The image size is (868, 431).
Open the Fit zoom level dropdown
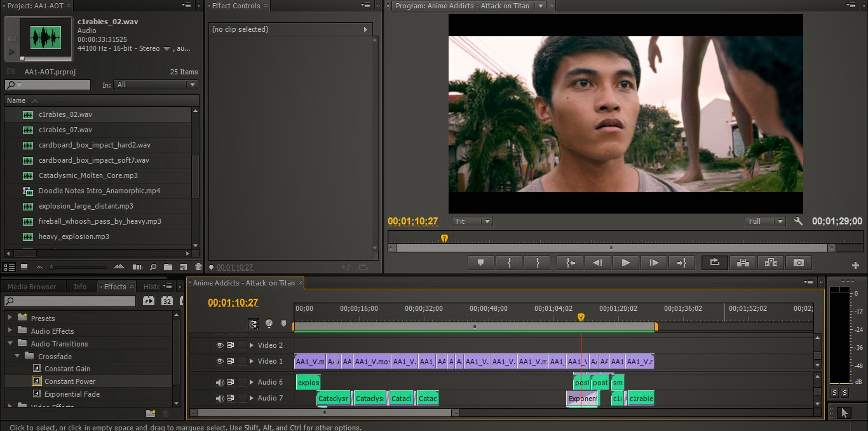point(472,221)
